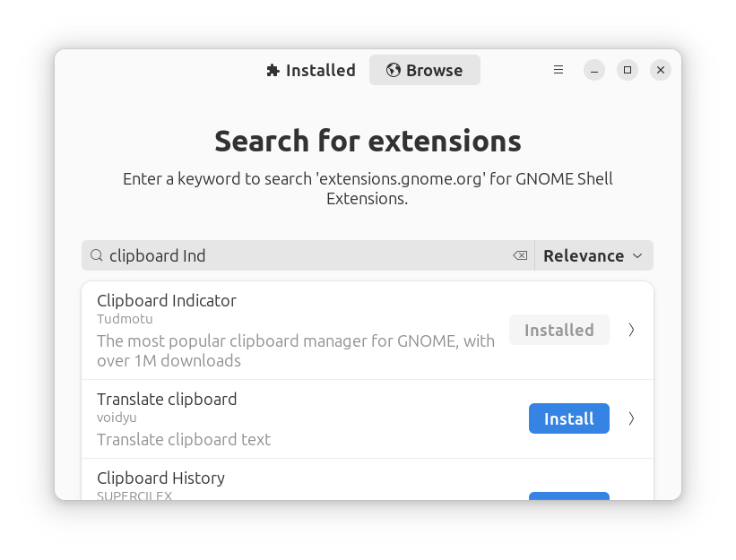Open the hamburger main menu
Image resolution: width=736 pixels, height=560 pixels.
click(x=558, y=70)
